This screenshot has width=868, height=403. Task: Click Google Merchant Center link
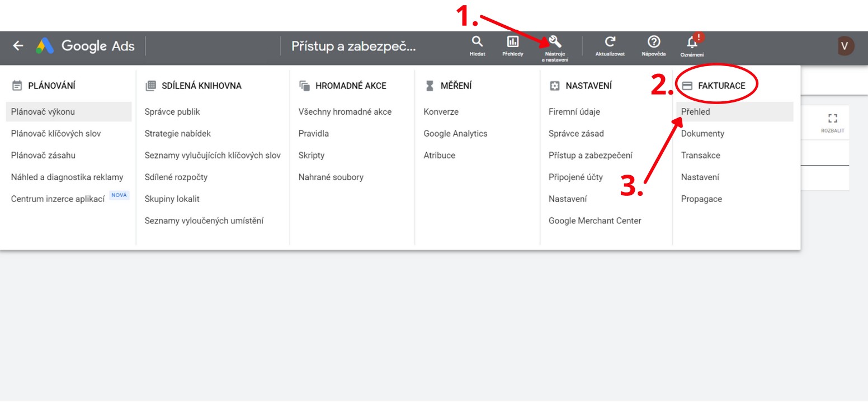click(x=595, y=221)
